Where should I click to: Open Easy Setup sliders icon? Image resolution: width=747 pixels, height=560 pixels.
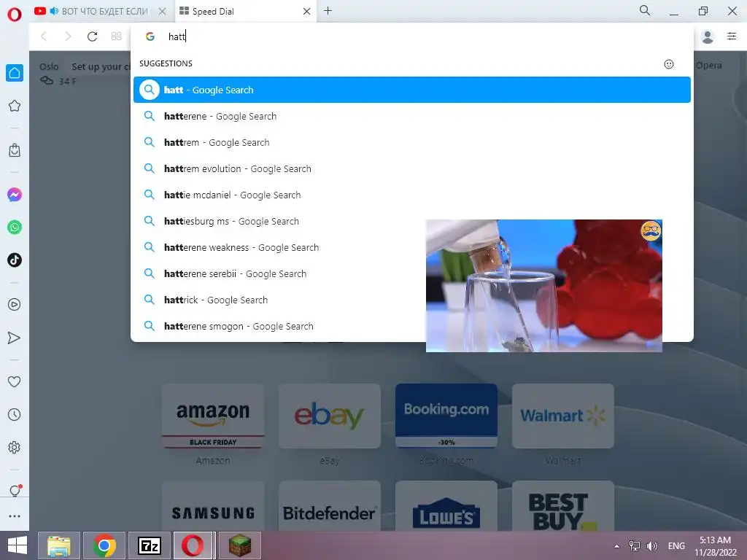click(x=732, y=36)
